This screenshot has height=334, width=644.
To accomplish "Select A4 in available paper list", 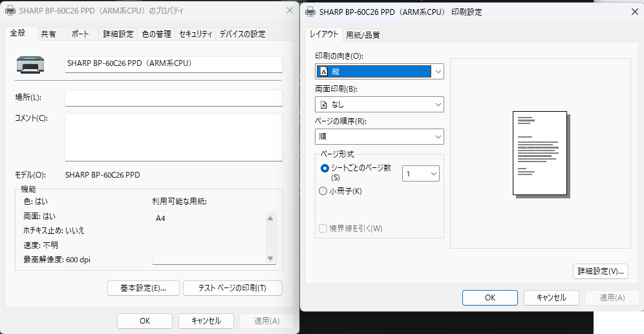I will pyautogui.click(x=160, y=218).
